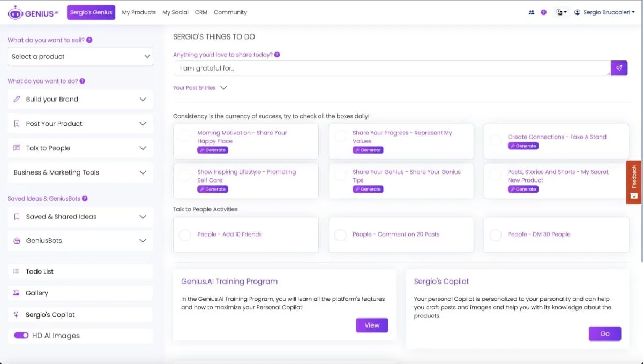Open the Feedback side tab
This screenshot has width=643, height=364.
[x=634, y=182]
